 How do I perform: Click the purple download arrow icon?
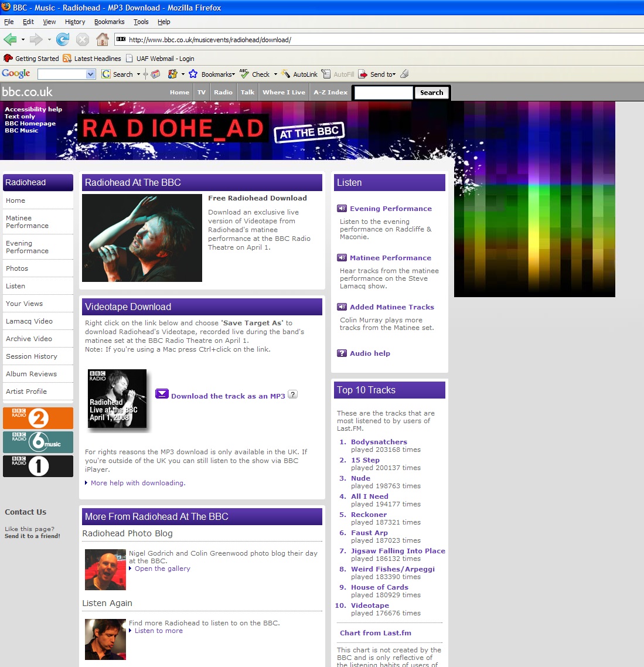click(162, 394)
